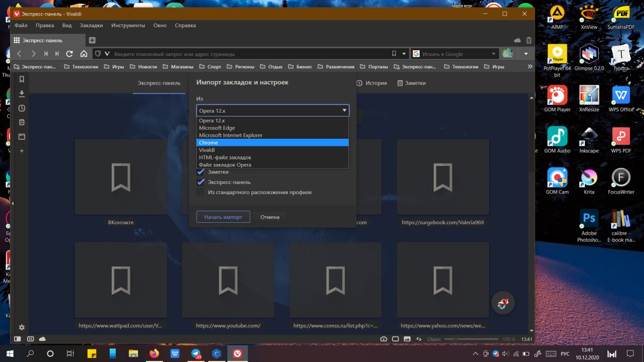
Task: Open the History clock side panel
Action: [x=22, y=108]
